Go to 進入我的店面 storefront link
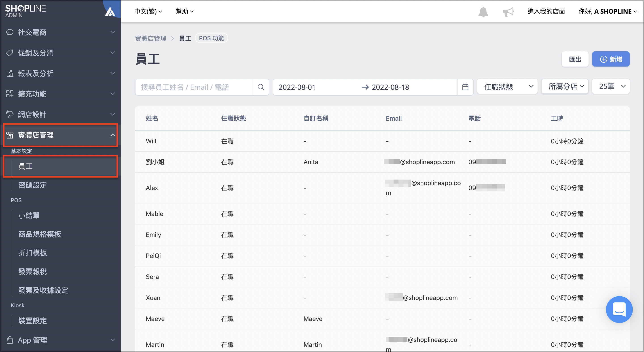The width and height of the screenshot is (644, 352). click(546, 11)
